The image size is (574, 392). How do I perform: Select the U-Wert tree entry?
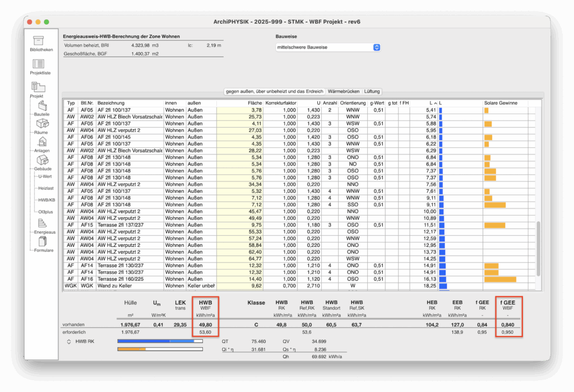click(45, 176)
